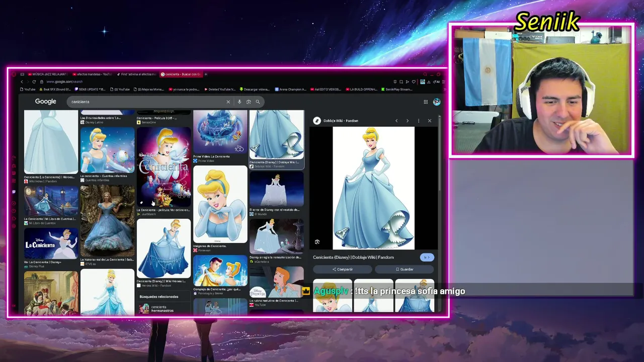Click the blue Ir visit button

pos(427,257)
